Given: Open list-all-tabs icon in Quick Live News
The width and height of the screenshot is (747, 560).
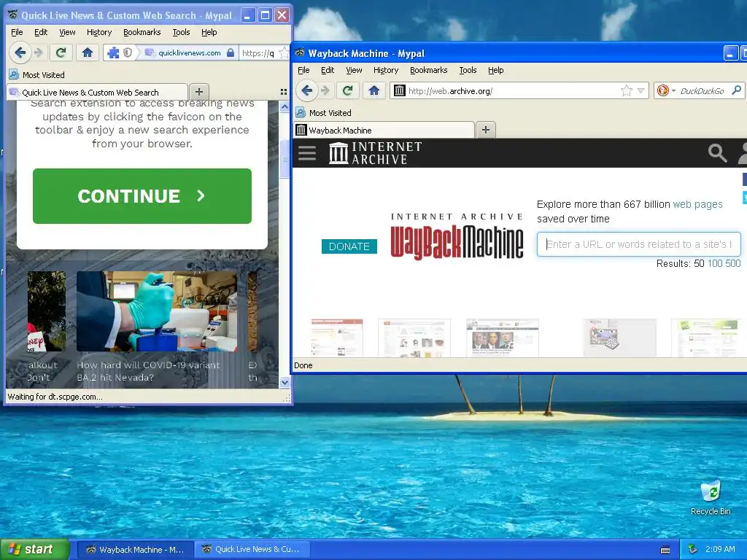Looking at the screenshot, I should tap(284, 92).
